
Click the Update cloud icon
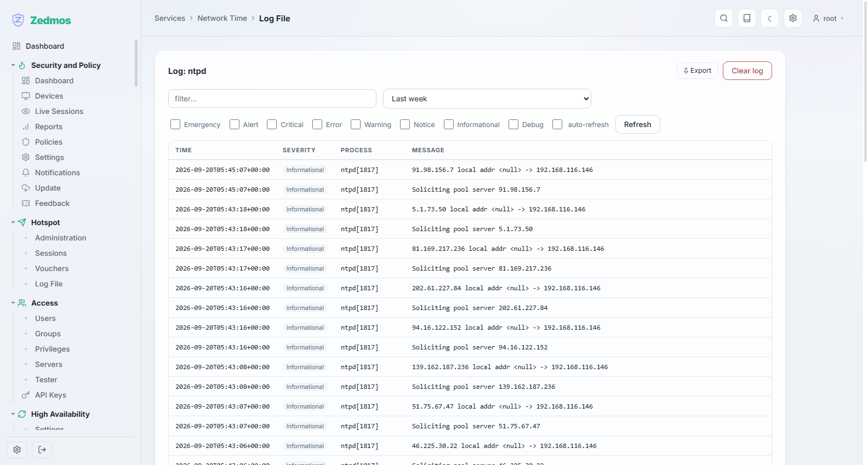click(x=26, y=188)
